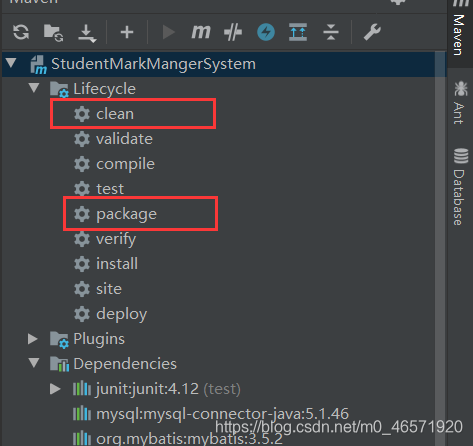The width and height of the screenshot is (473, 446).
Task: Toggle offline mode lightning icon
Action: click(x=266, y=32)
